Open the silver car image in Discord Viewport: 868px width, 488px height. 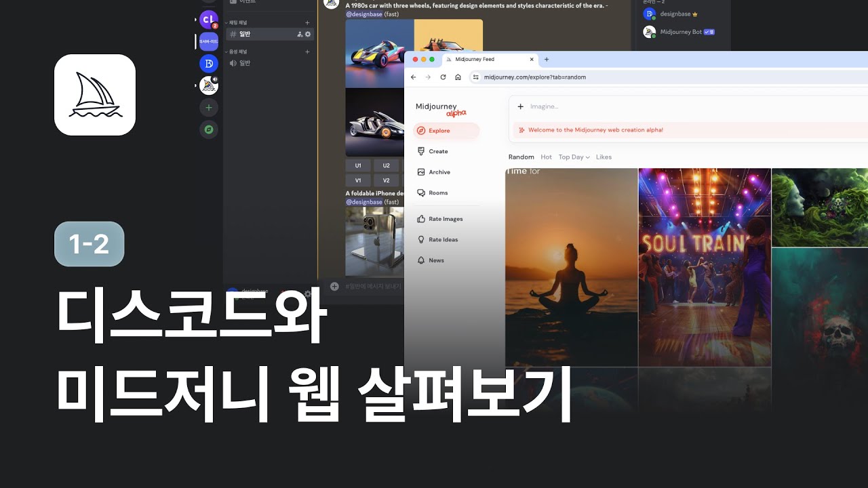375,123
